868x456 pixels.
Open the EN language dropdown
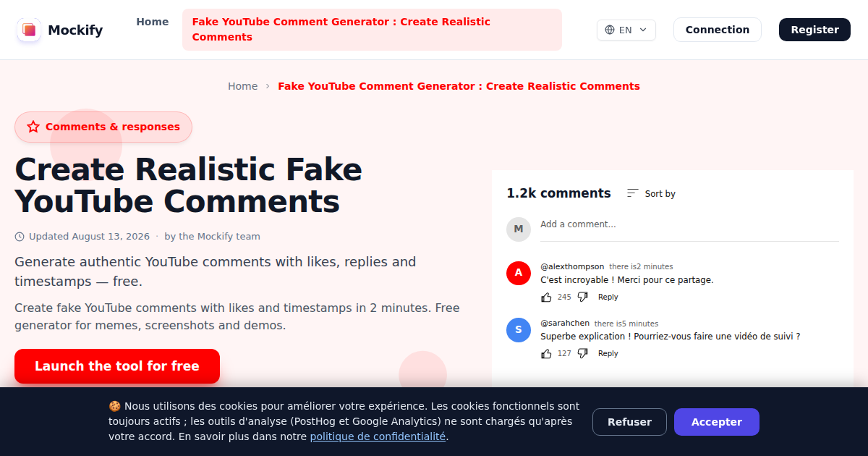tap(626, 30)
